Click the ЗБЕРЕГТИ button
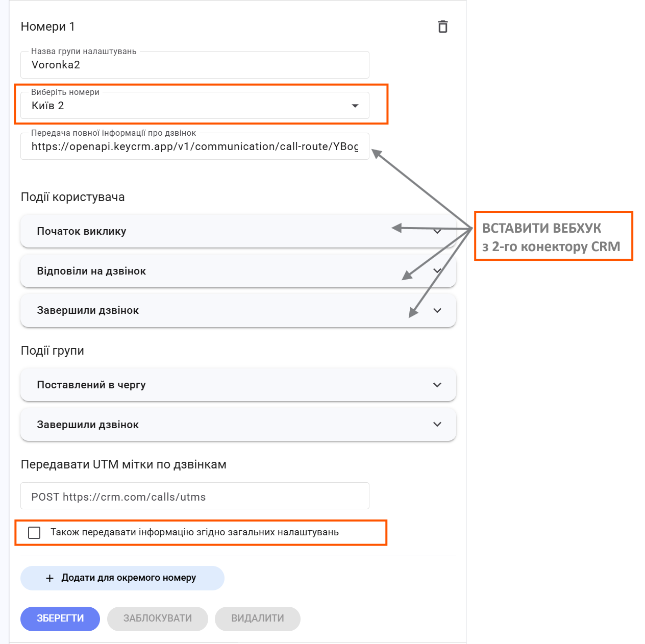 coord(60,618)
